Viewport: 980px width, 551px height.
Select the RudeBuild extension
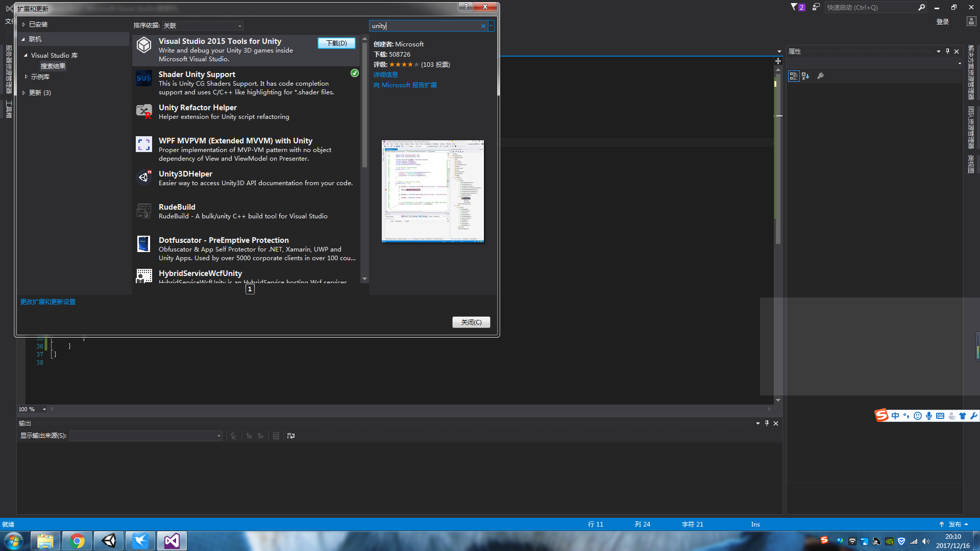246,216
